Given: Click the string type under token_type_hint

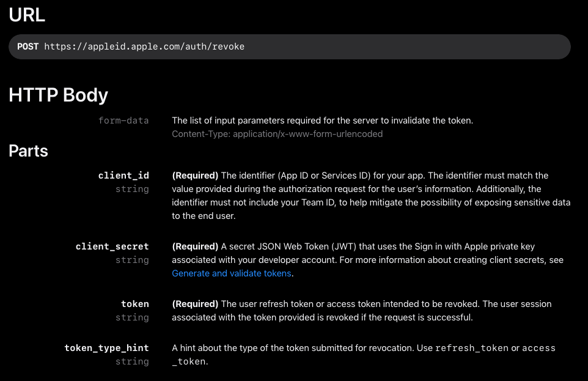Looking at the screenshot, I should (132, 361).
